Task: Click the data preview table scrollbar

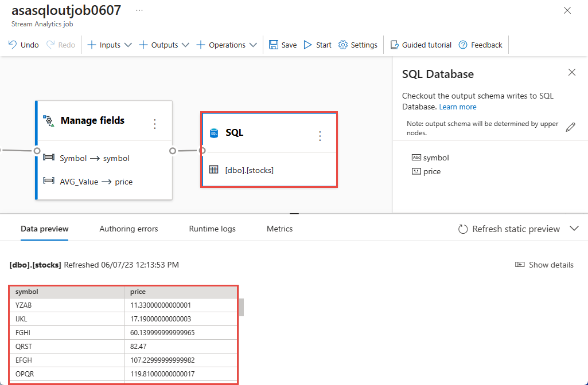Action: (242, 308)
